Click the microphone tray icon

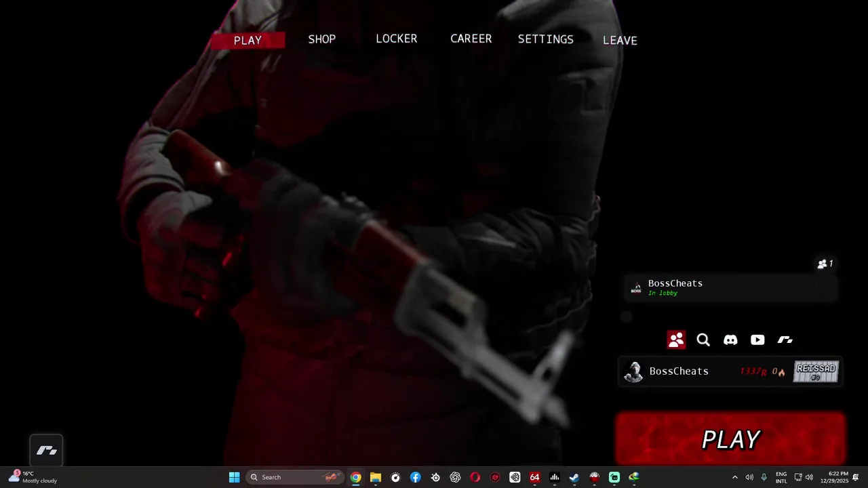pyautogui.click(x=764, y=477)
